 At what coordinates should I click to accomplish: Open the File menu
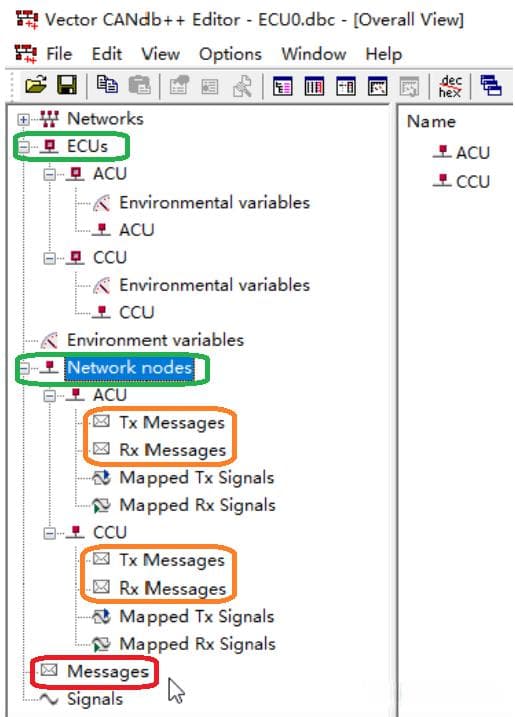click(x=59, y=54)
